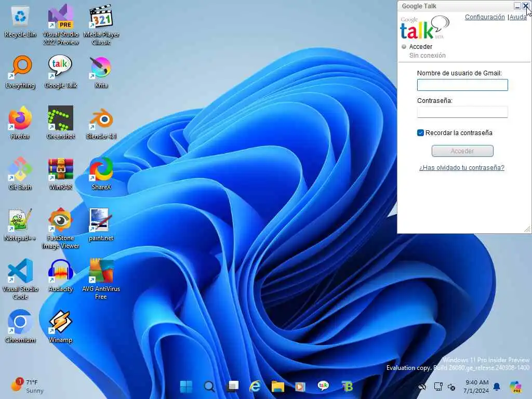Select the Winamp desktop icon
The height and width of the screenshot is (399, 532).
pos(61,327)
